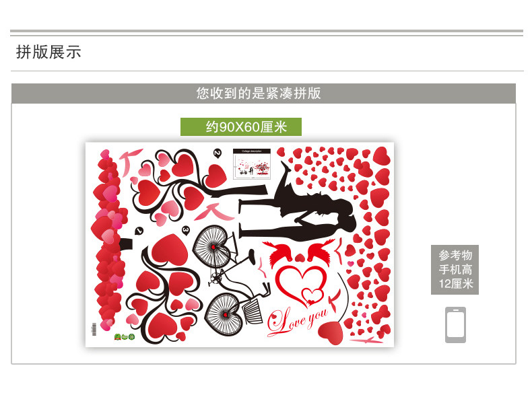532x403 pixels.
Task: Click the 参考物 手机高 12厘米 label
Action: click(455, 270)
